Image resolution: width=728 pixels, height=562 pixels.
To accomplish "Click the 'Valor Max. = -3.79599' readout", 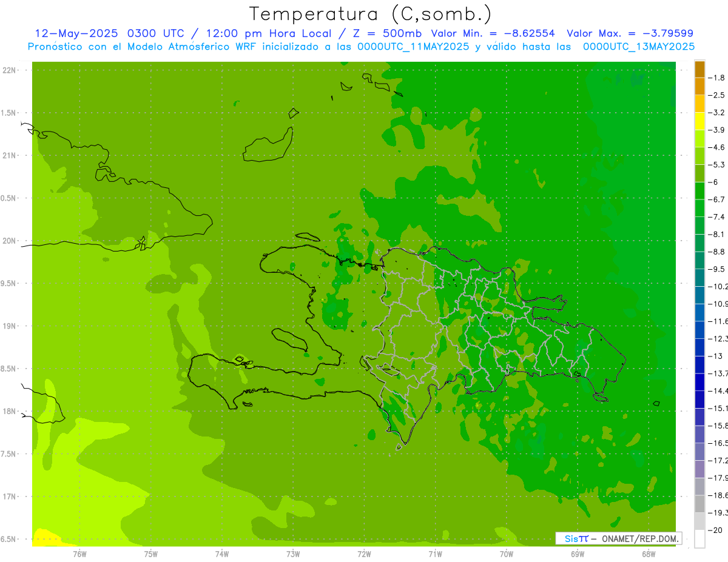I will pos(630,33).
